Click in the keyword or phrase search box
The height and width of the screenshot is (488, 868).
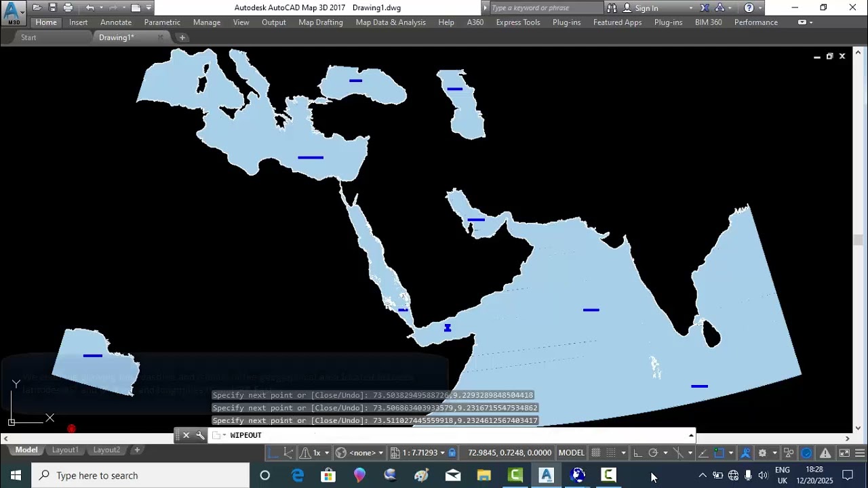546,7
